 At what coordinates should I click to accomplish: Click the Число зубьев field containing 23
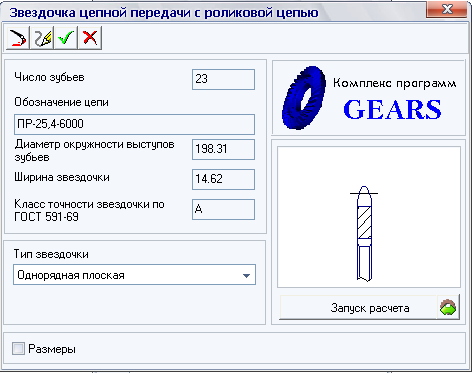tap(223, 79)
